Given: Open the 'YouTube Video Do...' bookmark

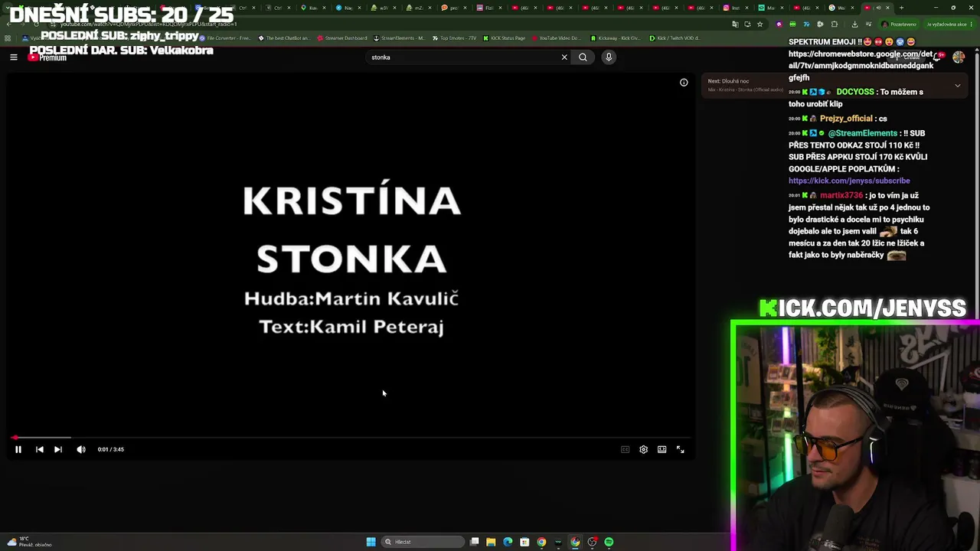Looking at the screenshot, I should (556, 37).
